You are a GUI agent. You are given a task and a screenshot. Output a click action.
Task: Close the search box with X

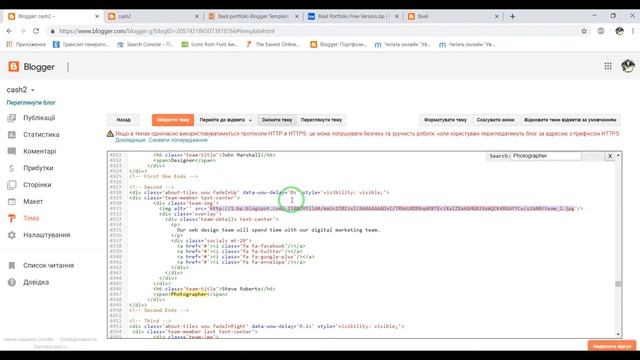[x=610, y=156]
